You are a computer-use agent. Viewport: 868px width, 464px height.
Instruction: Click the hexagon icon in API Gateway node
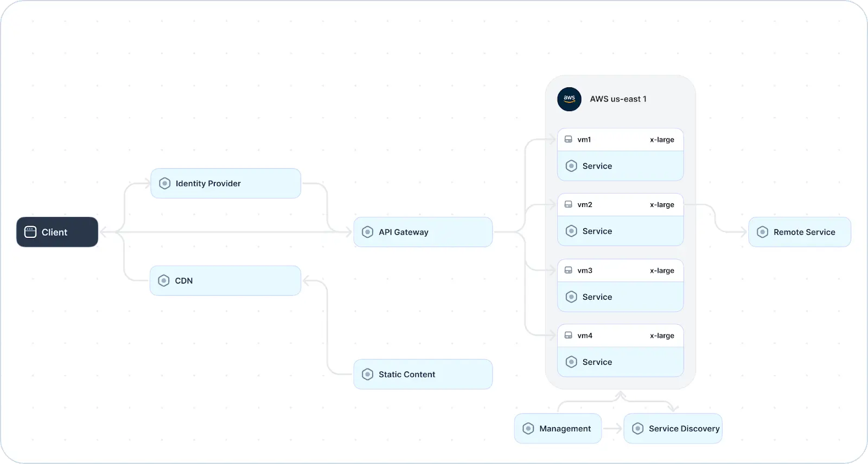click(x=367, y=232)
